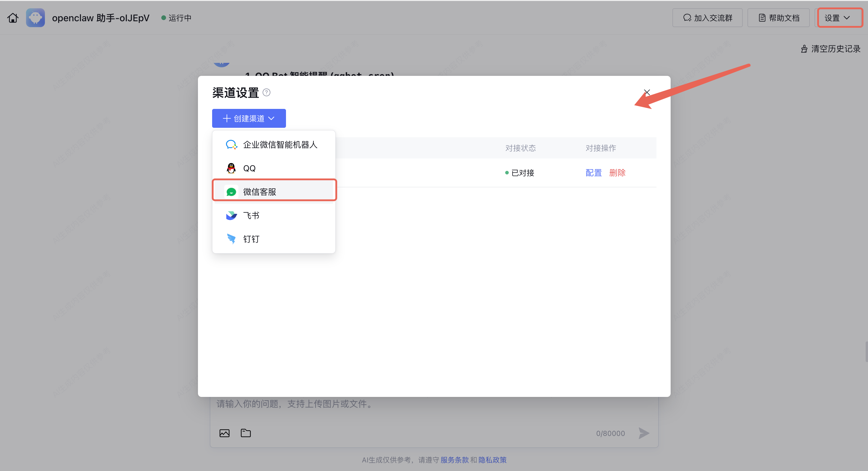Click 配置 link for connected channel
The height and width of the screenshot is (471, 868).
tap(593, 173)
